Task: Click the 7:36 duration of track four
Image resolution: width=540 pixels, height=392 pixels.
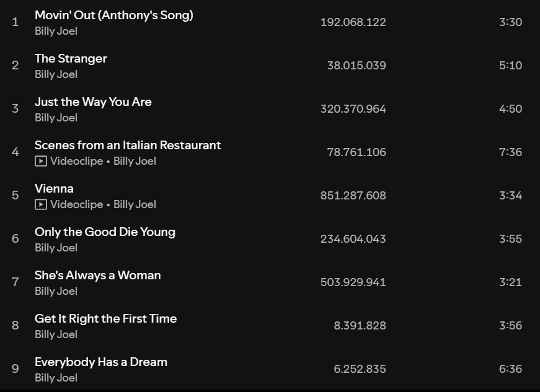Action: pyautogui.click(x=510, y=152)
